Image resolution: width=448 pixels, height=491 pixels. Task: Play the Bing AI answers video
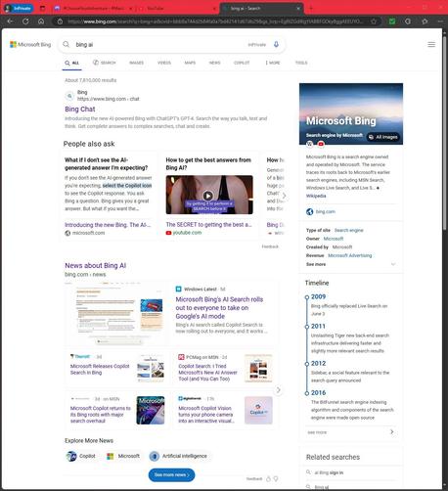[x=208, y=196]
